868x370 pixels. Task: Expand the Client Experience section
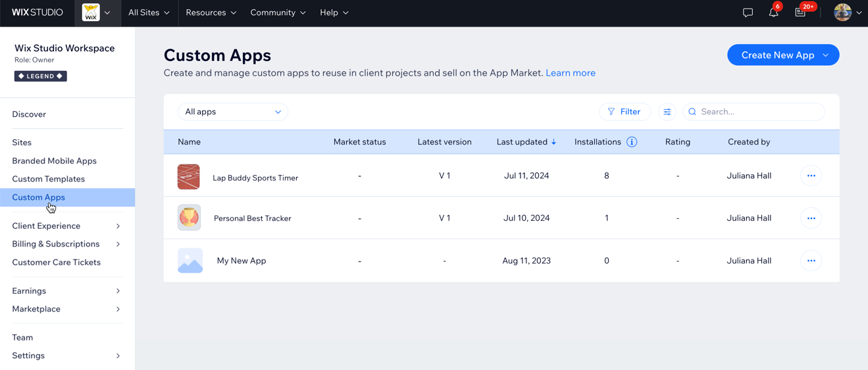tap(118, 226)
